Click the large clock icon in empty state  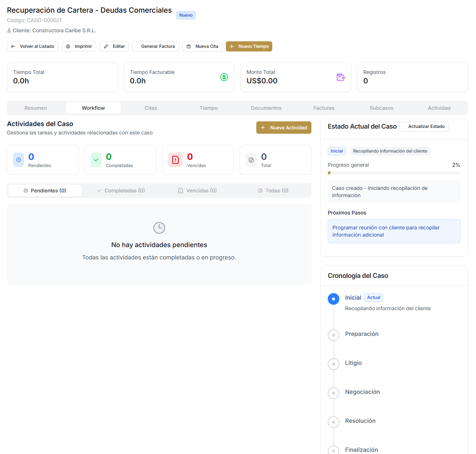[159, 228]
